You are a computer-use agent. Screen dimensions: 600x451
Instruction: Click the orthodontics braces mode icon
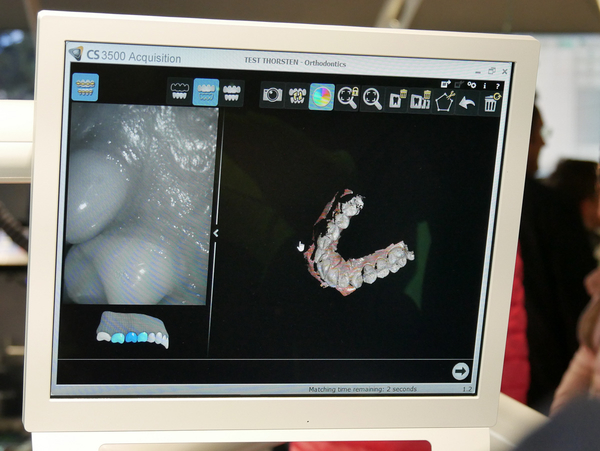click(x=85, y=87)
